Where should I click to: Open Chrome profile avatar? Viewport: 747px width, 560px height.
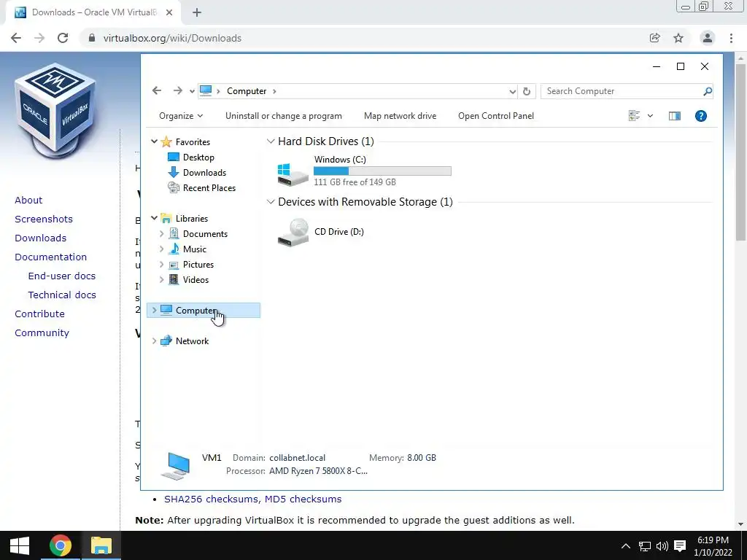click(x=708, y=38)
